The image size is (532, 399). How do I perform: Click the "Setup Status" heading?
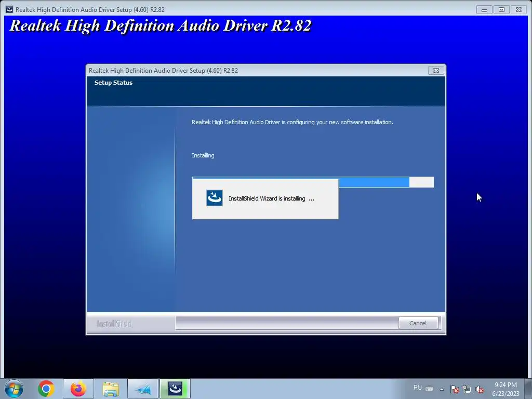[113, 83]
